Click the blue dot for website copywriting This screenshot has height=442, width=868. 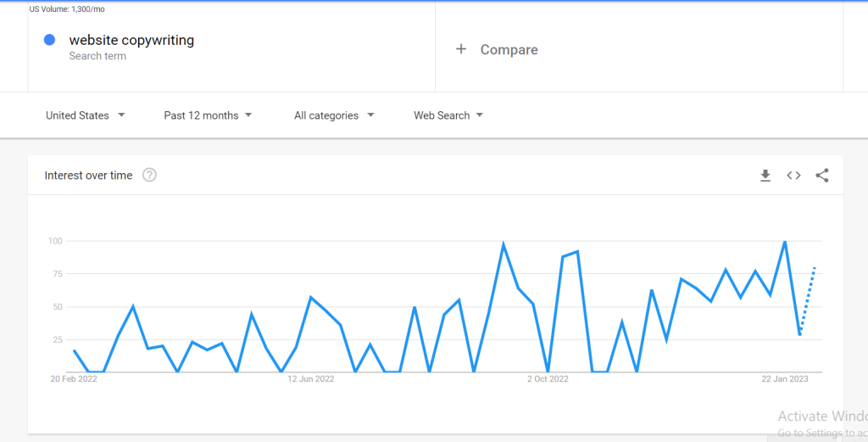(49, 40)
